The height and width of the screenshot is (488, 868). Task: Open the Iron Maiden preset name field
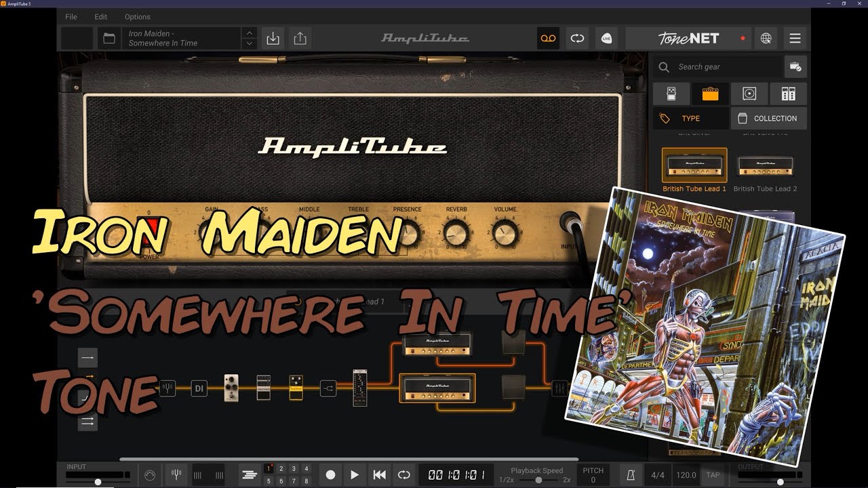[x=182, y=39]
